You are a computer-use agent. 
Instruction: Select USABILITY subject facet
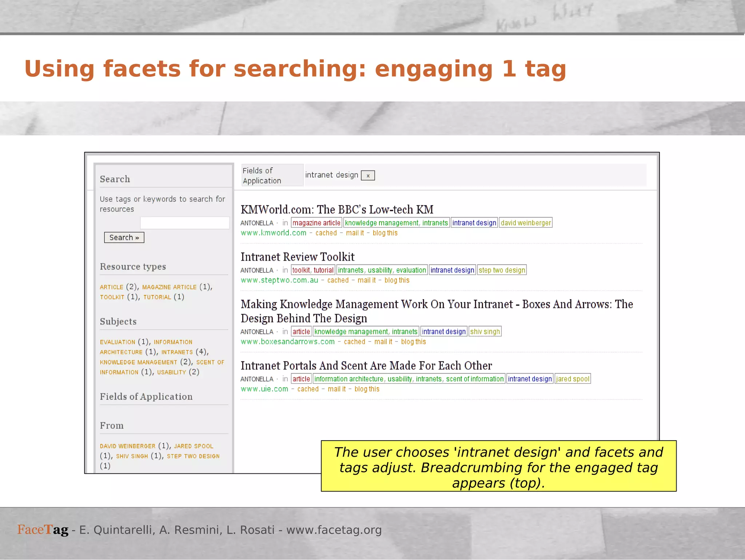tap(171, 372)
